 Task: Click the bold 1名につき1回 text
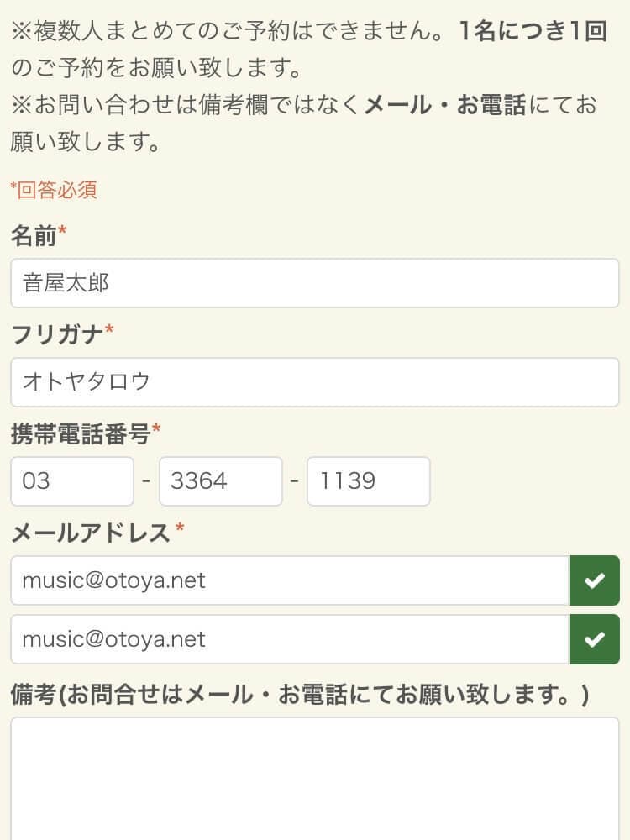click(x=533, y=32)
